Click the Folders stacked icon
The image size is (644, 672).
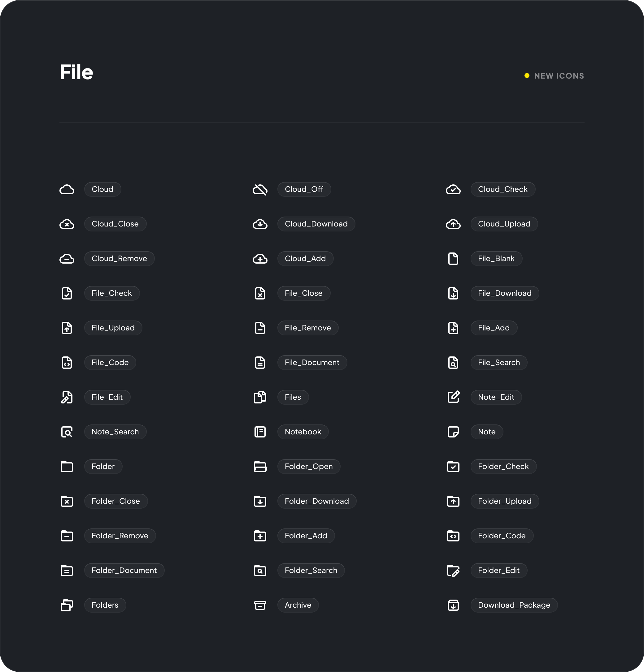(x=67, y=605)
